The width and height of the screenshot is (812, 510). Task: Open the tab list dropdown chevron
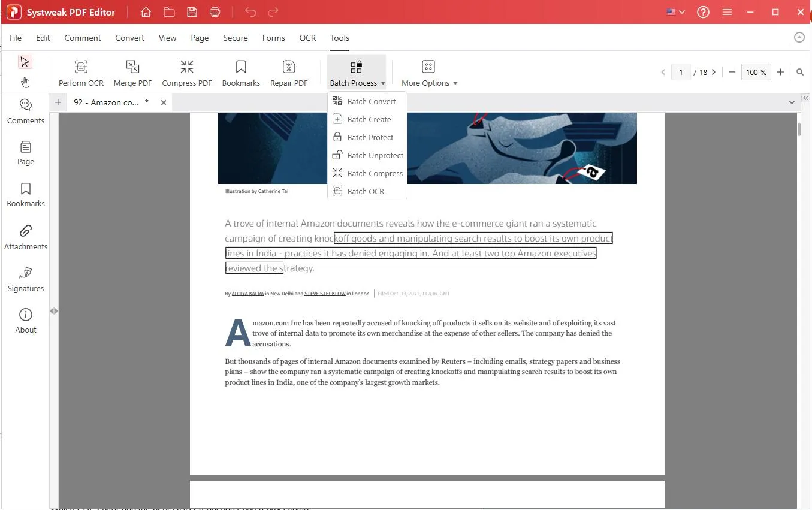click(x=792, y=102)
